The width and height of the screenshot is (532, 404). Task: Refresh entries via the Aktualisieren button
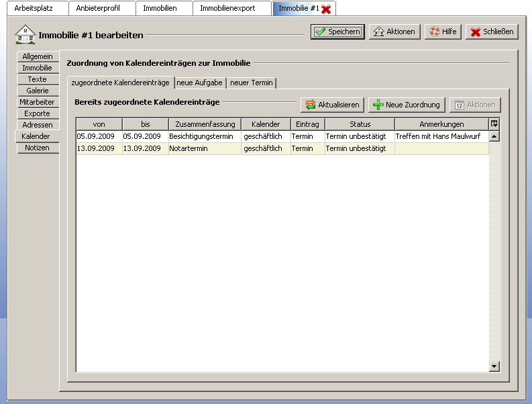point(332,105)
